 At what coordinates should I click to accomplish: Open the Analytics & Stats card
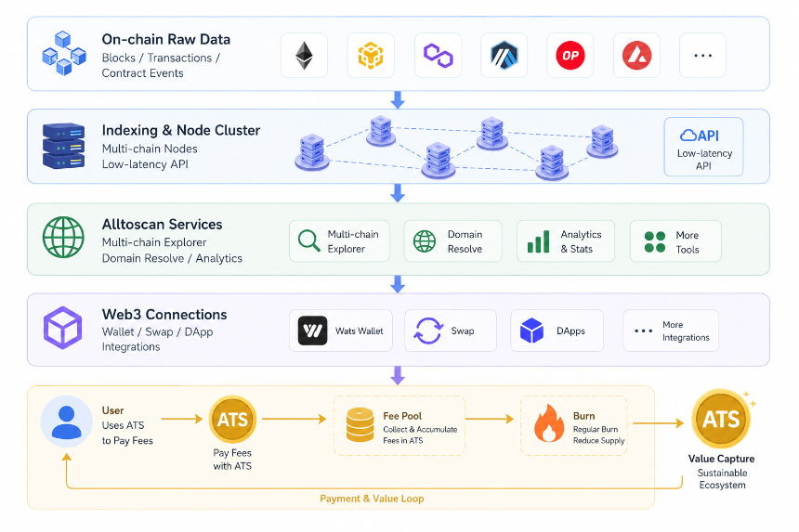pos(566,241)
